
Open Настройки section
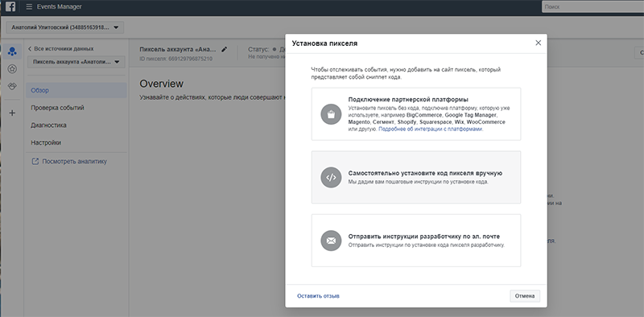tap(46, 142)
